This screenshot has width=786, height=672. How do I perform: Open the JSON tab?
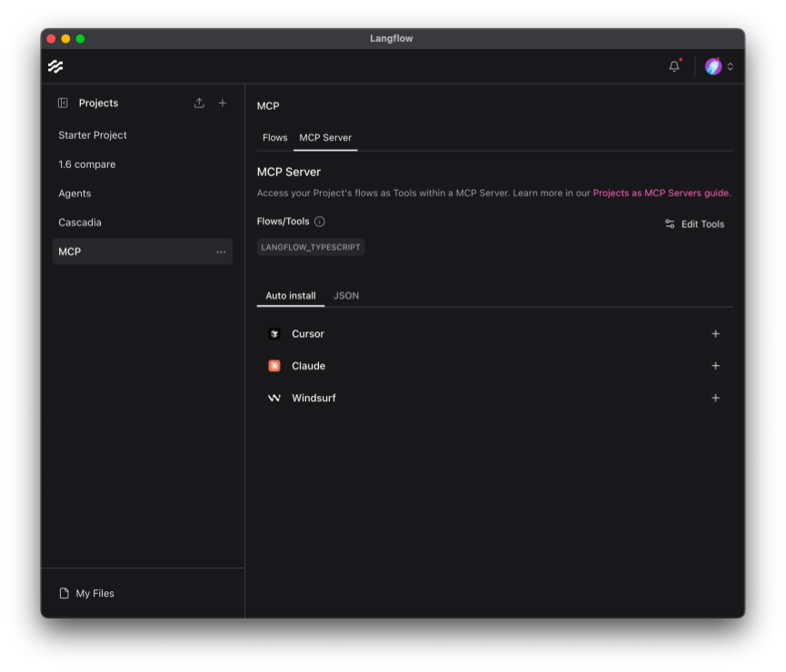[346, 295]
